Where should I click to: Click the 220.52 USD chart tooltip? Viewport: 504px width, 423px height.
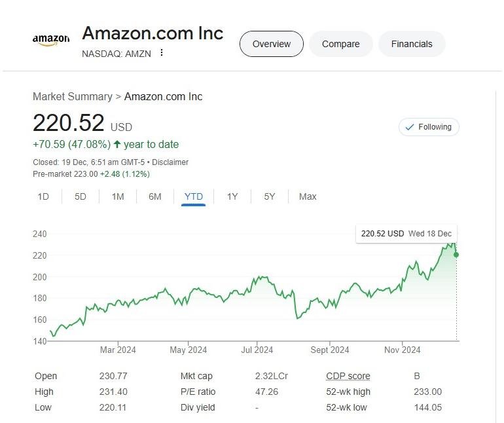[406, 234]
